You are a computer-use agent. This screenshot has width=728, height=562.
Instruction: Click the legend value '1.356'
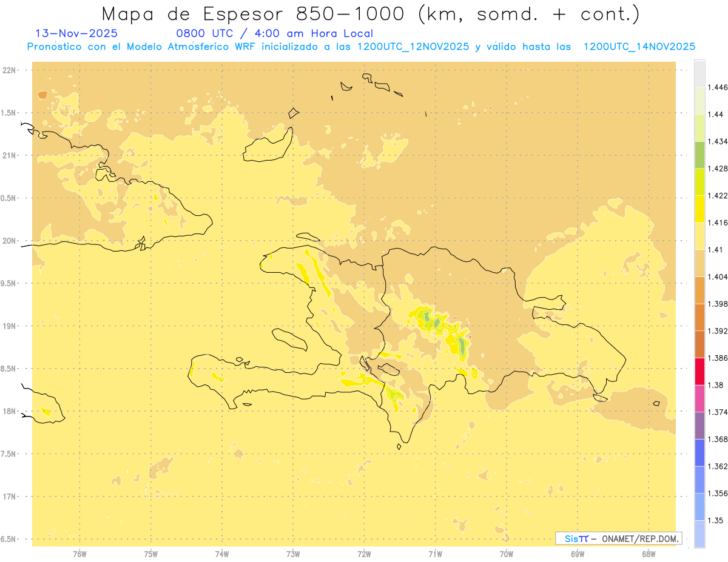(718, 493)
